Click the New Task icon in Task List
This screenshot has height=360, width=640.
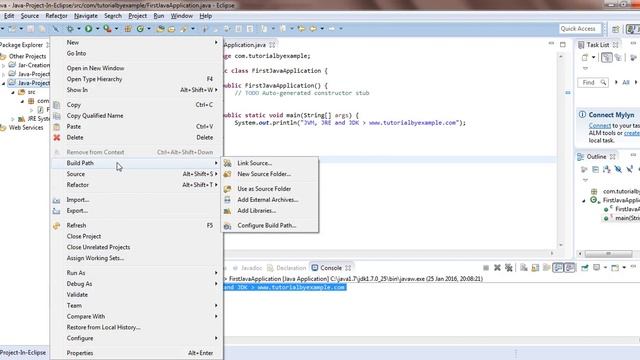coord(585,58)
